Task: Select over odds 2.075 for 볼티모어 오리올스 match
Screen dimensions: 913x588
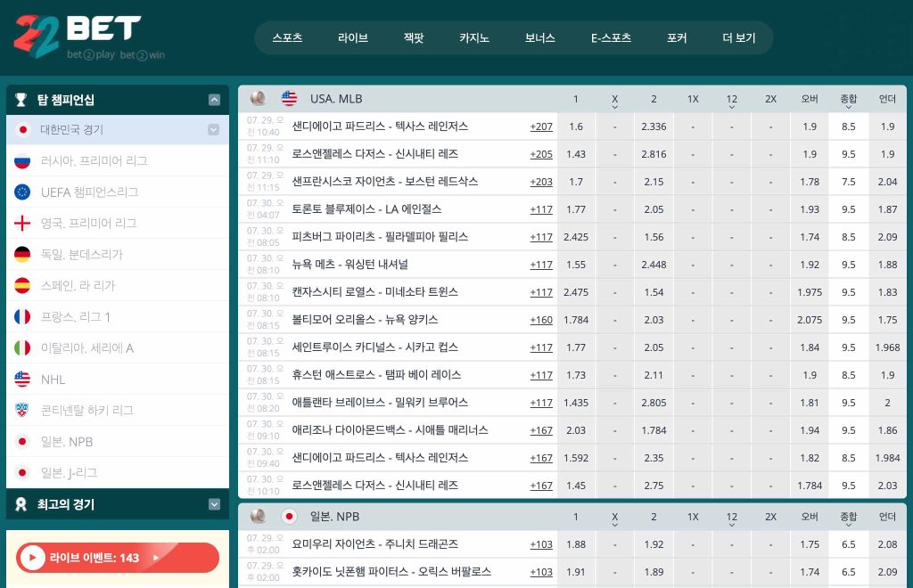Action: coord(810,320)
